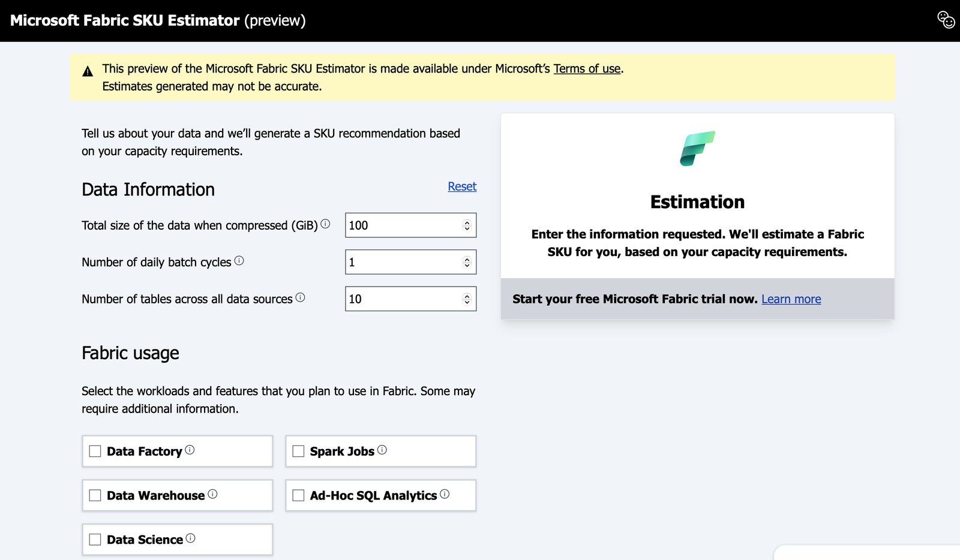The image size is (960, 560).
Task: Click Learn more about Fabric trial
Action: pyautogui.click(x=791, y=299)
